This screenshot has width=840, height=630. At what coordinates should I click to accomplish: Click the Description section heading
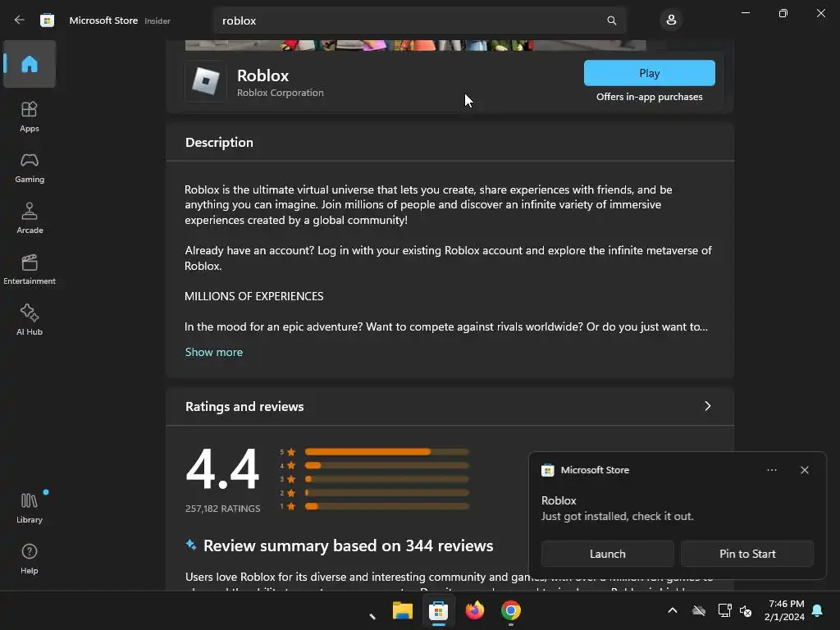tap(219, 143)
